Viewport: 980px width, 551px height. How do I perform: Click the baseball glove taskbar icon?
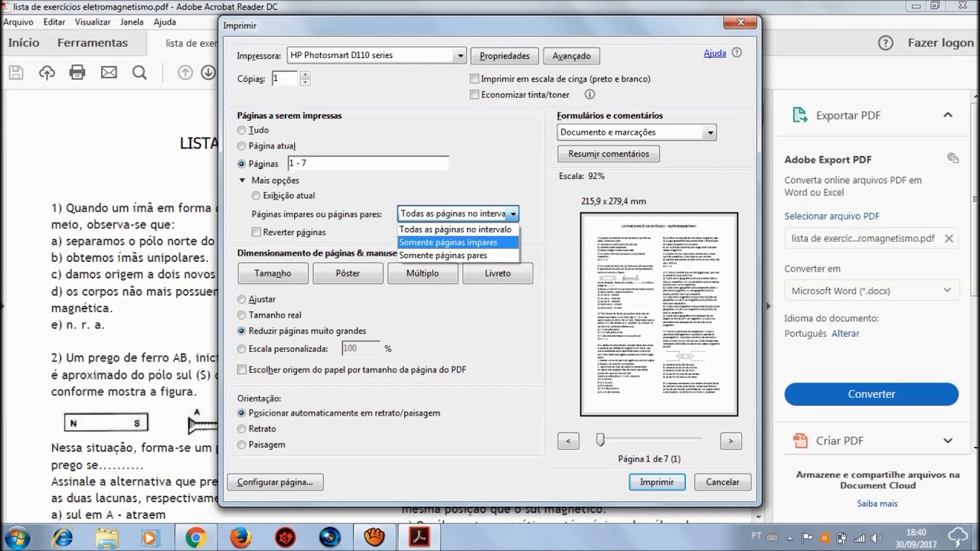tap(374, 537)
